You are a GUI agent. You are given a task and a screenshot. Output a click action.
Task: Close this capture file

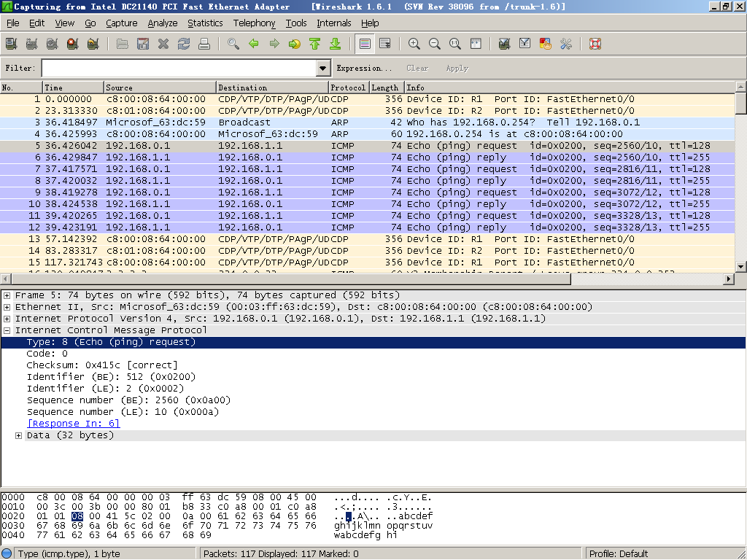pos(163,44)
